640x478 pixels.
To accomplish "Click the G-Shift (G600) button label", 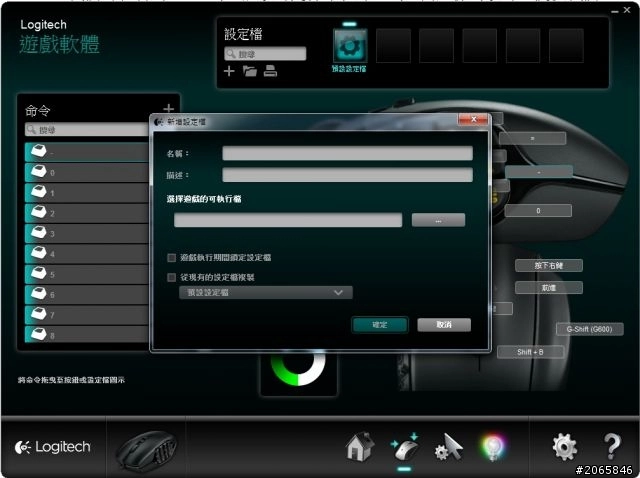I will coord(589,329).
